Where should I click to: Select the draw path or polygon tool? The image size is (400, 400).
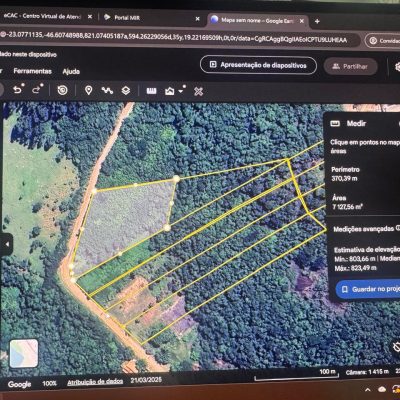pyautogui.click(x=107, y=90)
